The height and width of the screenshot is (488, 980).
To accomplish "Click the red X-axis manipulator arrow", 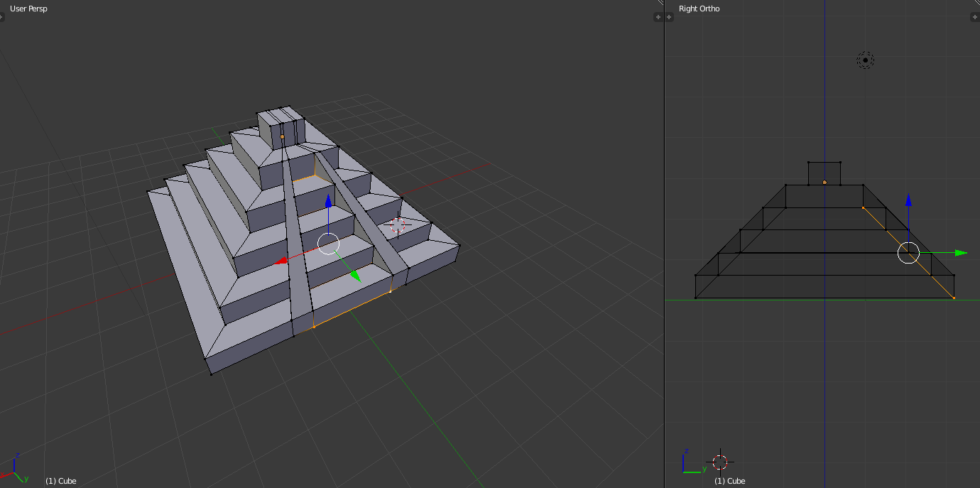I will 281,260.
